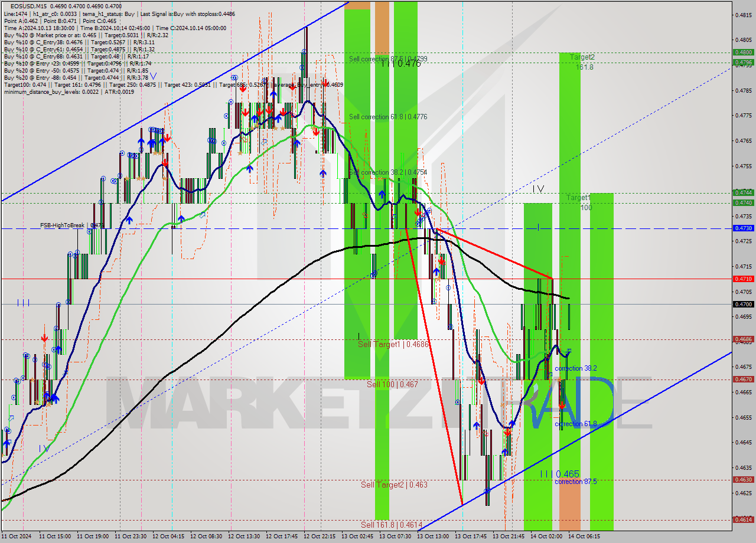This screenshot has width=756, height=543.
Task: Click the EOSUSD,M15 chart title text
Action: point(28,5)
